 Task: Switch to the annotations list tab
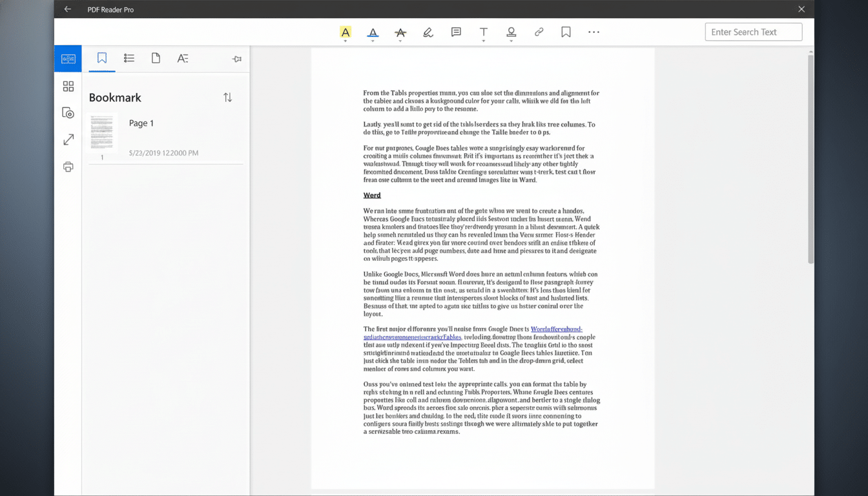tap(129, 57)
